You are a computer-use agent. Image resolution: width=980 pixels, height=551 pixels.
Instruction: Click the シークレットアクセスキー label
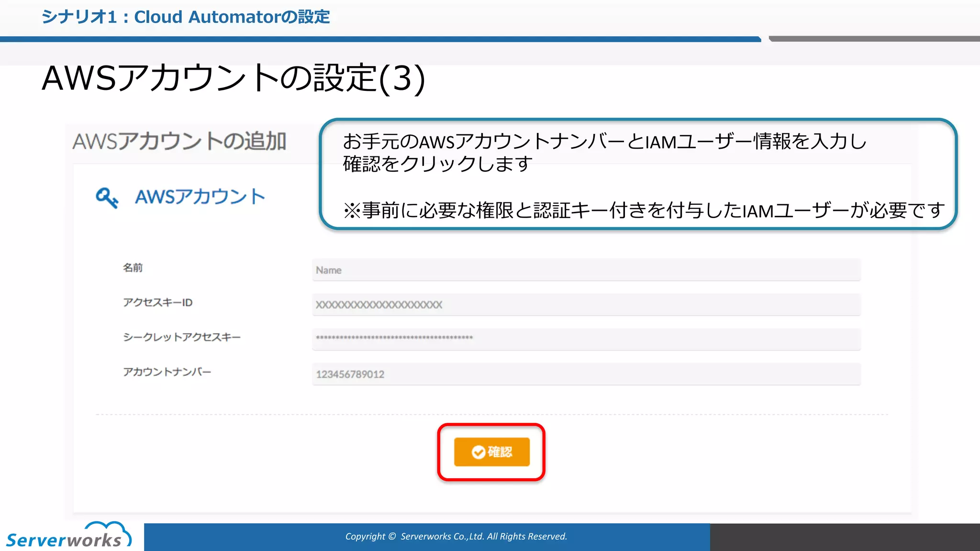click(x=182, y=337)
